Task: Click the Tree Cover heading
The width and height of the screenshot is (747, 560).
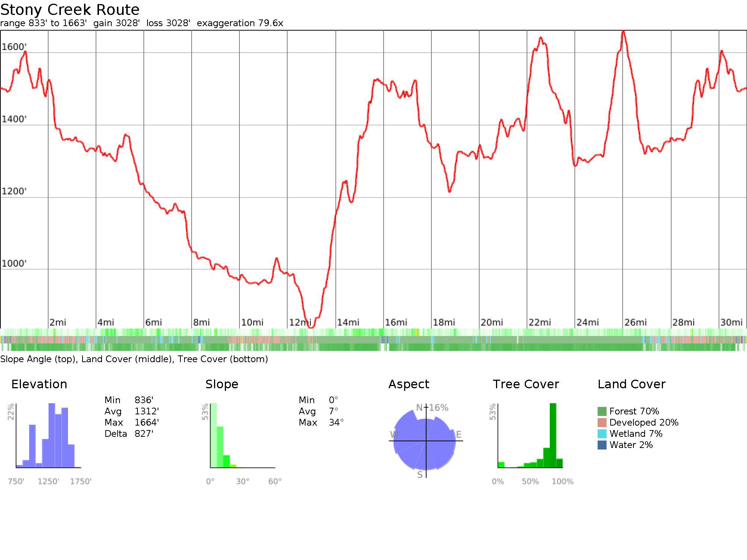Action: tap(526, 384)
